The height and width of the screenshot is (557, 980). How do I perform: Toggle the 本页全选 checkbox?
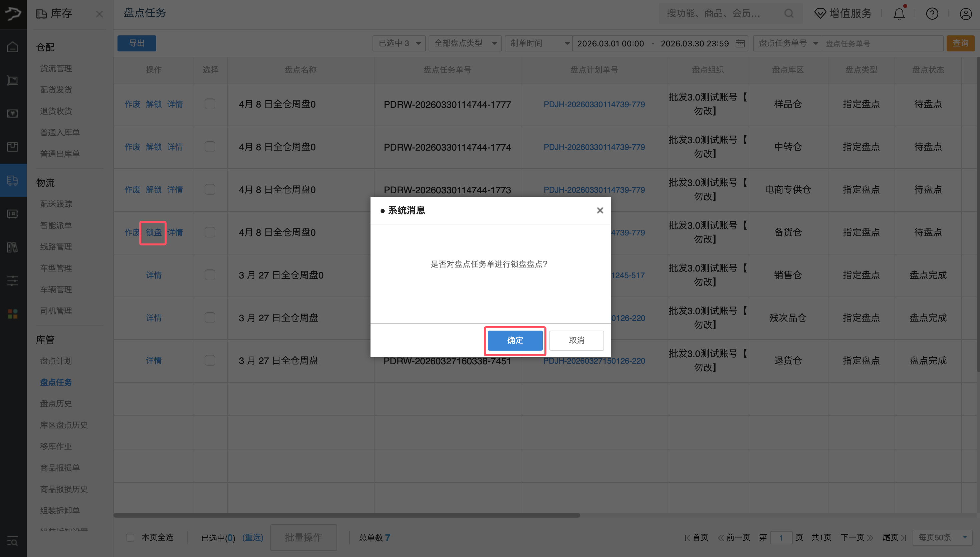(131, 538)
